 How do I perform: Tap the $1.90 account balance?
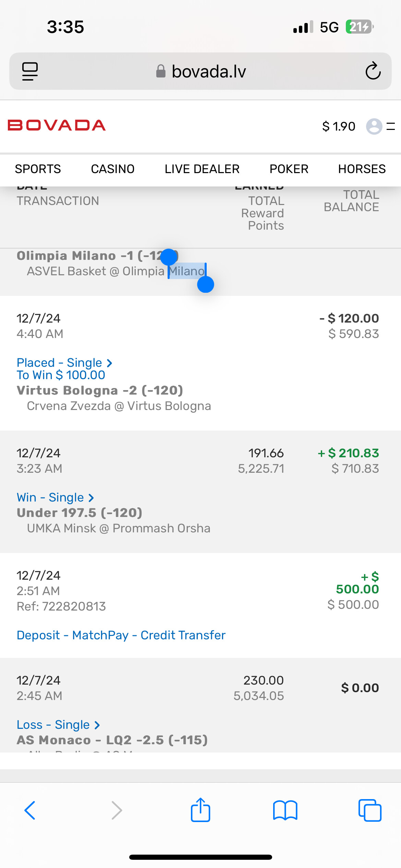[339, 126]
